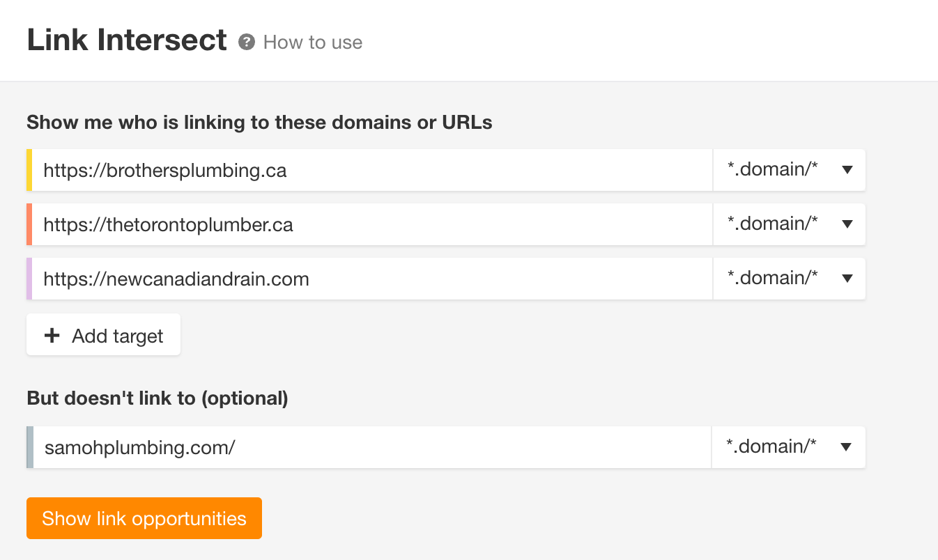This screenshot has height=560, width=938.
Task: Focus the brothersplumbing.ca URL field
Action: tap(372, 170)
